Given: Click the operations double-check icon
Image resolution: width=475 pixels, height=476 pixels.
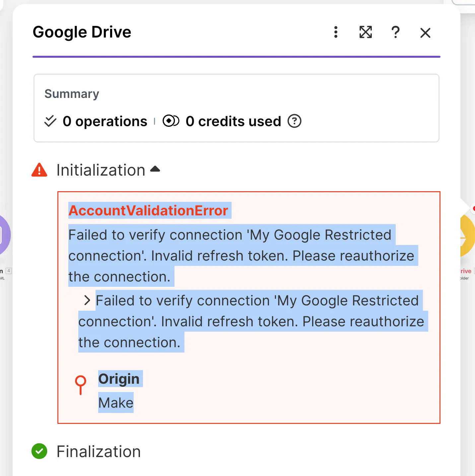Looking at the screenshot, I should (50, 121).
